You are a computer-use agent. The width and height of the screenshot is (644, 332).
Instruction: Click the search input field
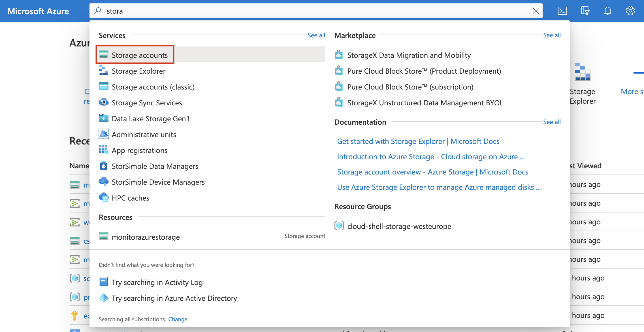click(x=316, y=10)
